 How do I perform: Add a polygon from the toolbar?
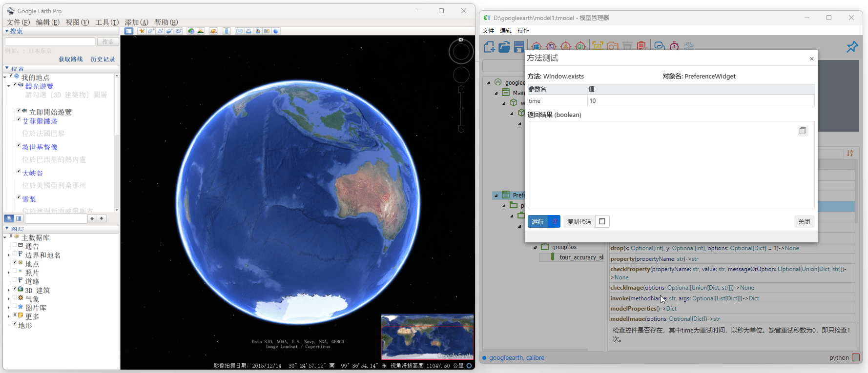pyautogui.click(x=151, y=31)
